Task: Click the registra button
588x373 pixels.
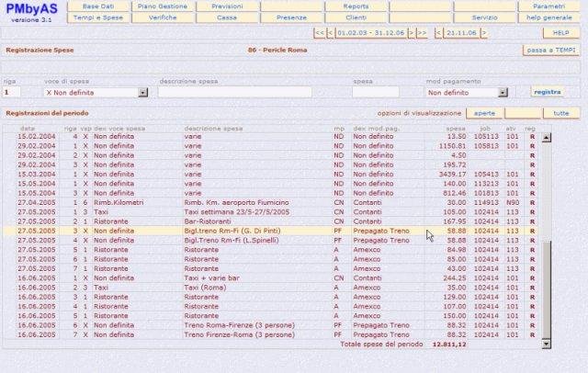Action: click(x=548, y=92)
